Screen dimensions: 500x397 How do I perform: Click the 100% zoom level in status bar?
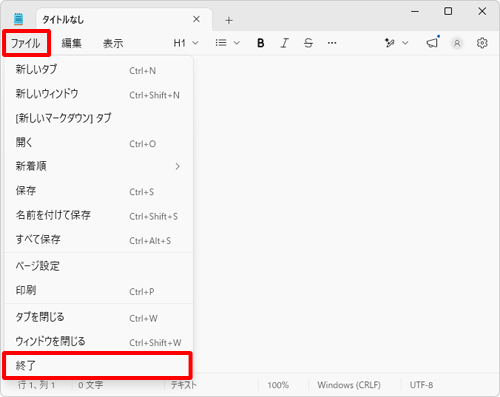(278, 385)
